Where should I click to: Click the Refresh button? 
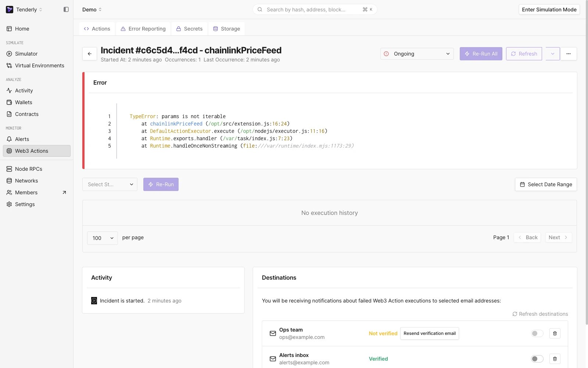524,54
